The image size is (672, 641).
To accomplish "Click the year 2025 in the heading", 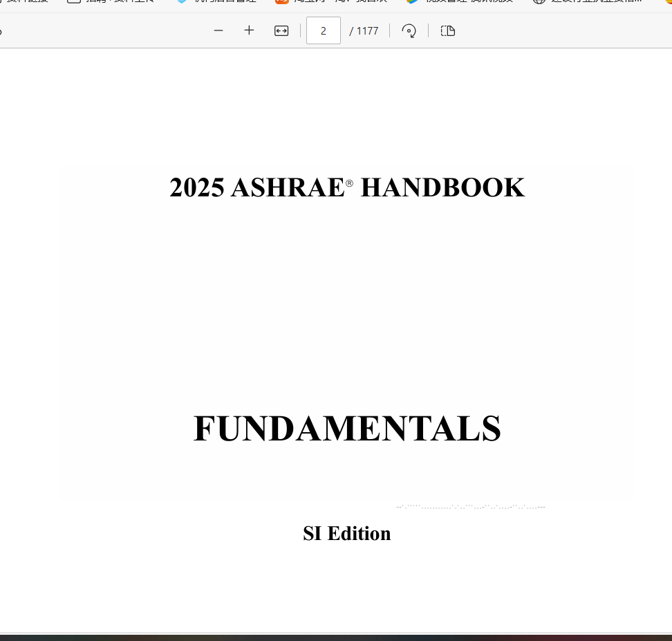I will [196, 188].
